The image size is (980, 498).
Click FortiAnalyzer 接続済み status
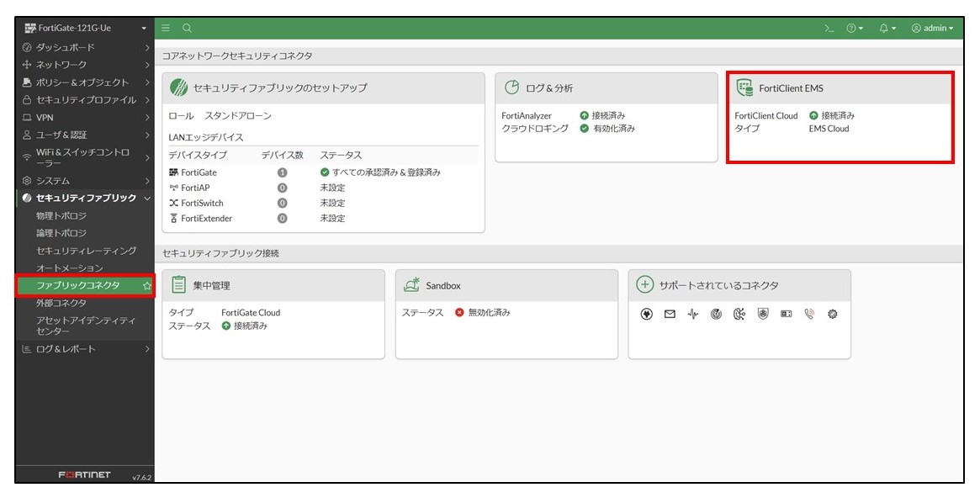coord(602,115)
